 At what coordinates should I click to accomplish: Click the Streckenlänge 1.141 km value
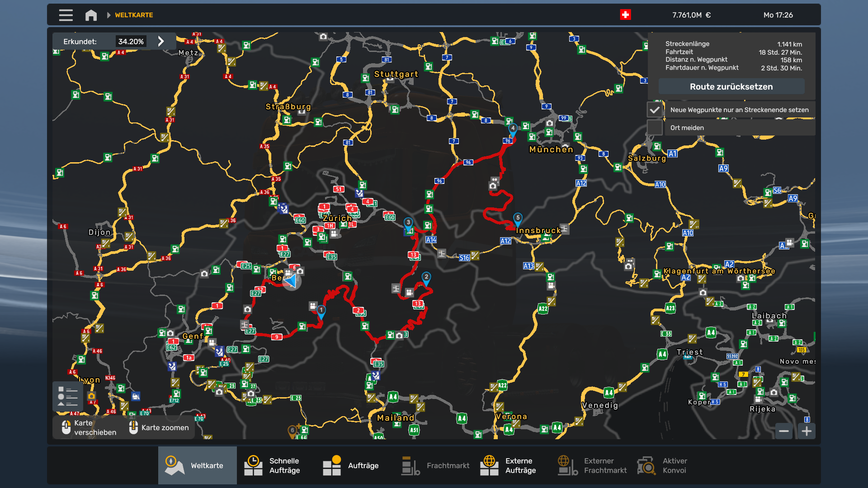coord(789,44)
